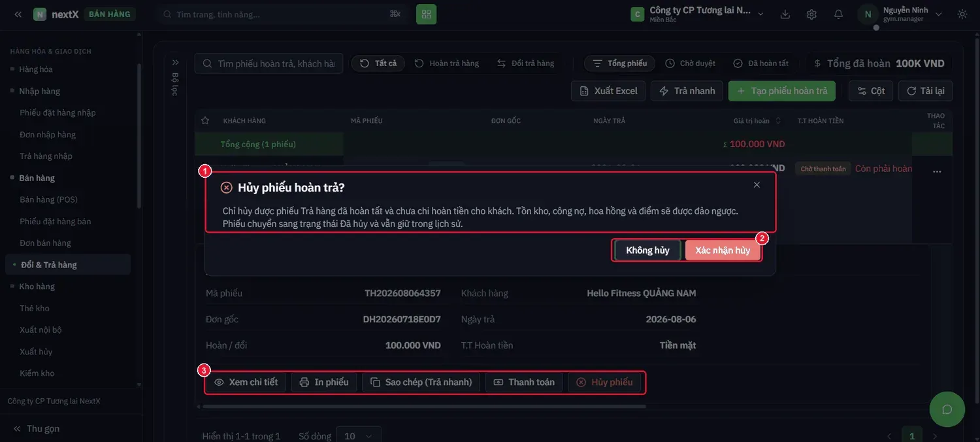Click Xuất Excel button

[608, 91]
